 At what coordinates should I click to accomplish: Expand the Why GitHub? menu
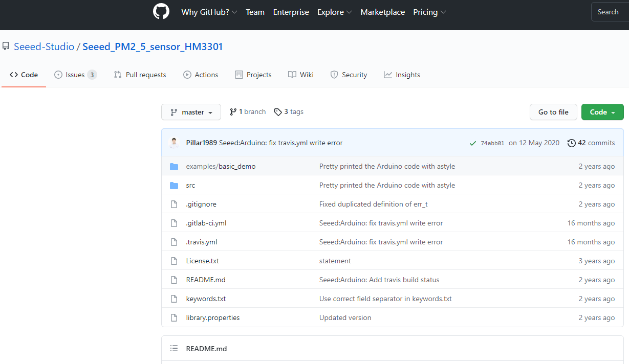209,12
